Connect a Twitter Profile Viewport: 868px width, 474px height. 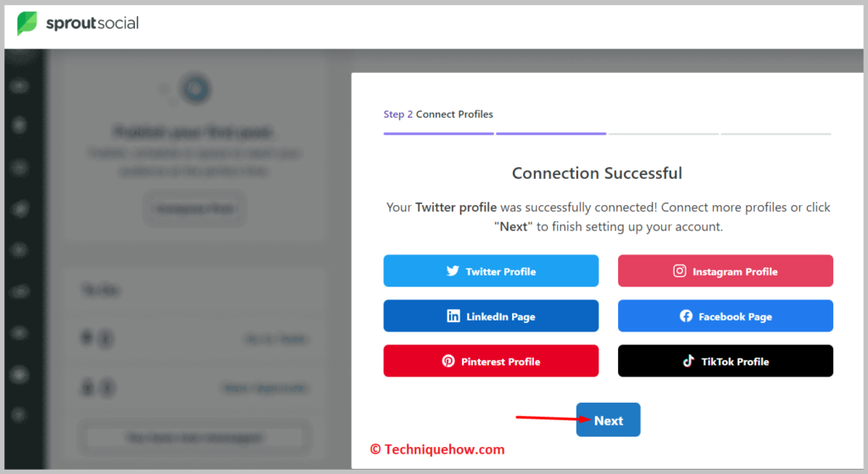pyautogui.click(x=491, y=270)
